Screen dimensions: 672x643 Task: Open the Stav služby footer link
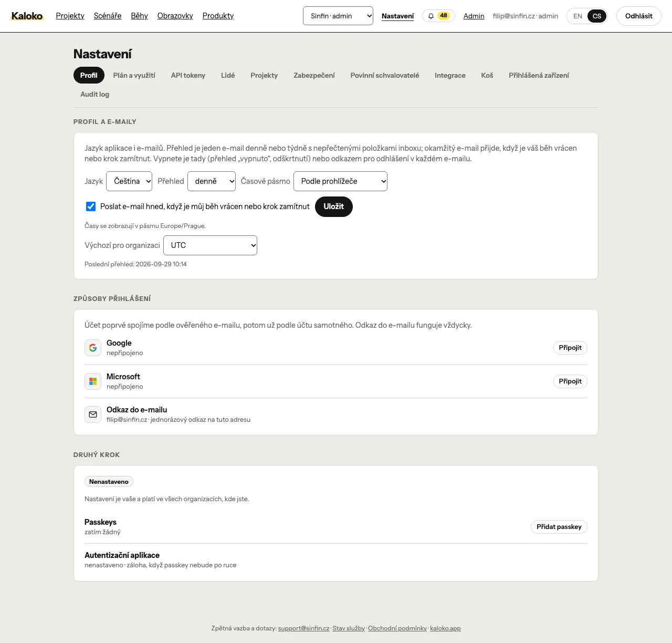coord(349,628)
